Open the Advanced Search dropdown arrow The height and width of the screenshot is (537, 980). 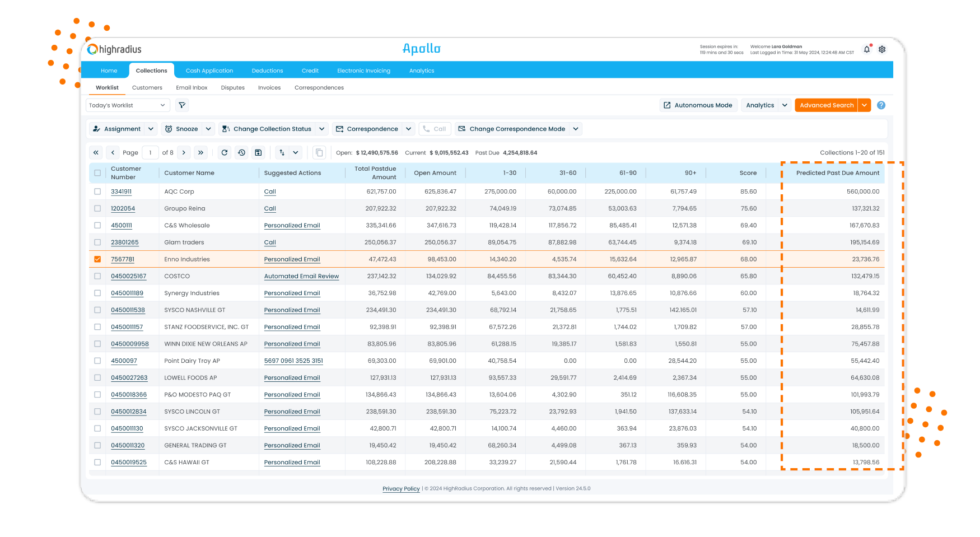(x=864, y=105)
